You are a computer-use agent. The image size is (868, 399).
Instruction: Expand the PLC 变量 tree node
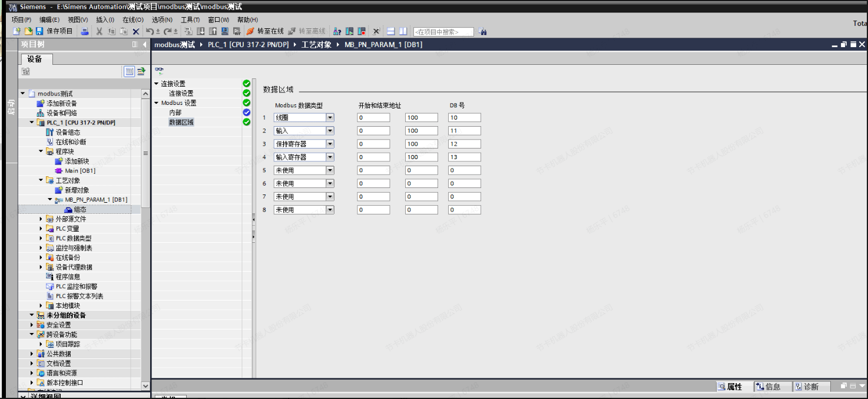tap(41, 229)
